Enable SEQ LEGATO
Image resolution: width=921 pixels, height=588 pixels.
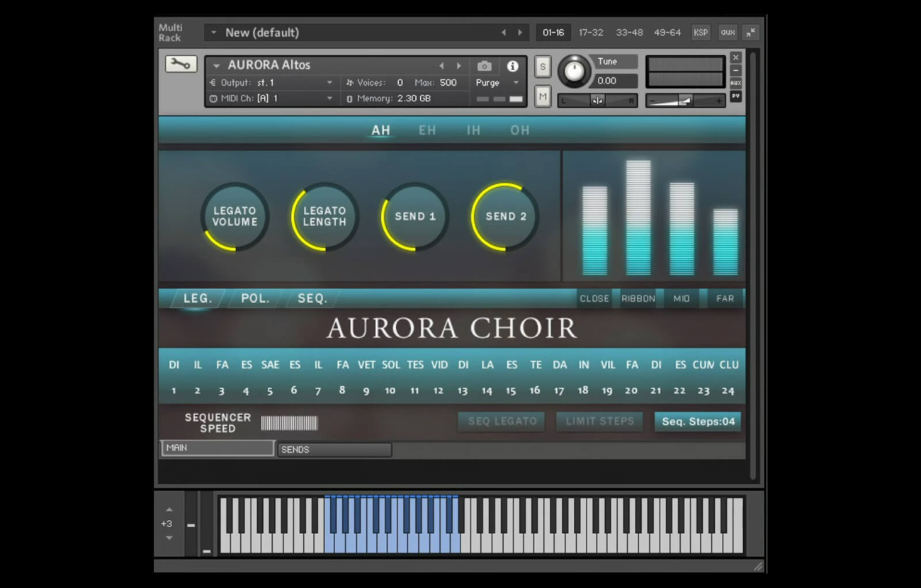[x=501, y=422]
